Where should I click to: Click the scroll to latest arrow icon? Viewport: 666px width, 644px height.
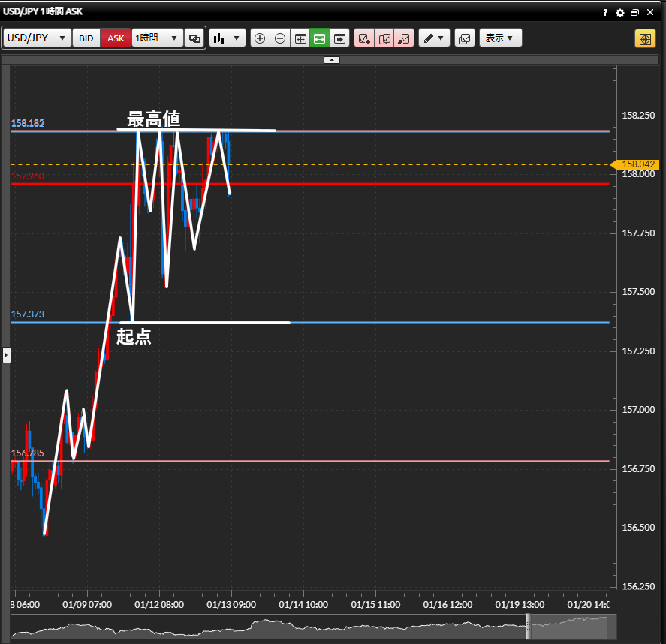pyautogui.click(x=340, y=38)
